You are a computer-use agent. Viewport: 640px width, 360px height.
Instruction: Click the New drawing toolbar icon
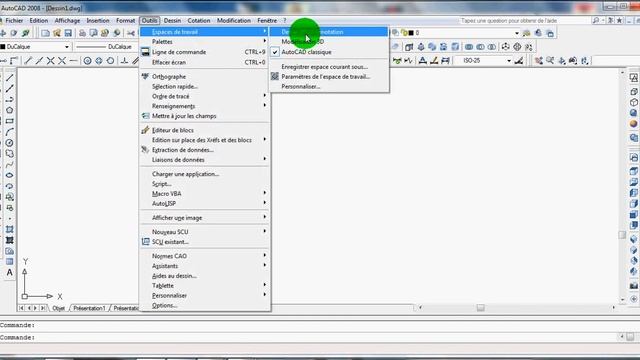[x=45, y=33]
